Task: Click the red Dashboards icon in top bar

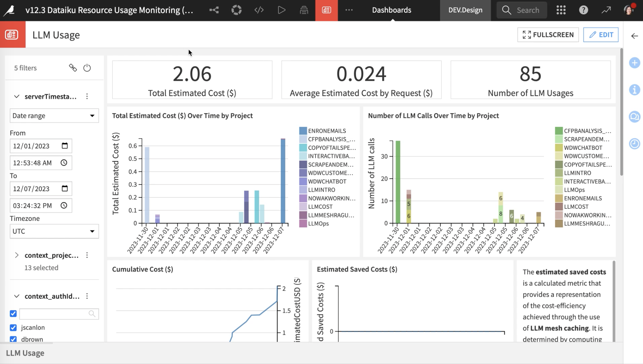Action: [327, 10]
